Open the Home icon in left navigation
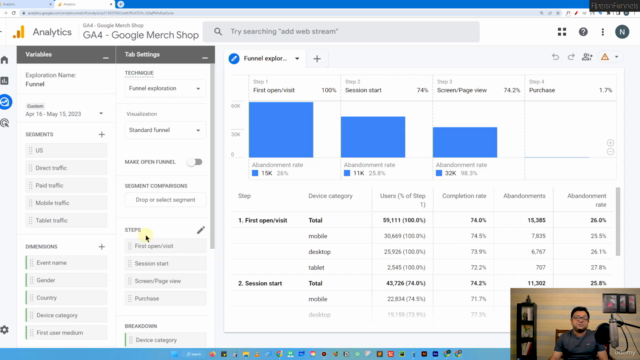Screen dimensions: 640x360 tap(4, 60)
